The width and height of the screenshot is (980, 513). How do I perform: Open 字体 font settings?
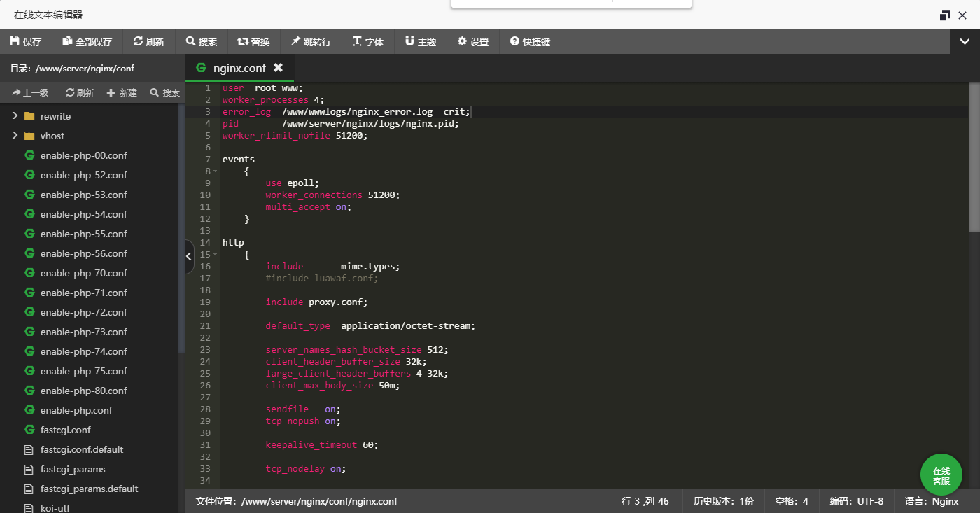(368, 42)
